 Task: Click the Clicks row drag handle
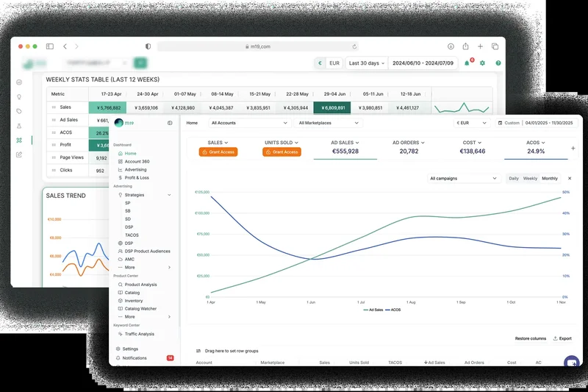[53, 171]
